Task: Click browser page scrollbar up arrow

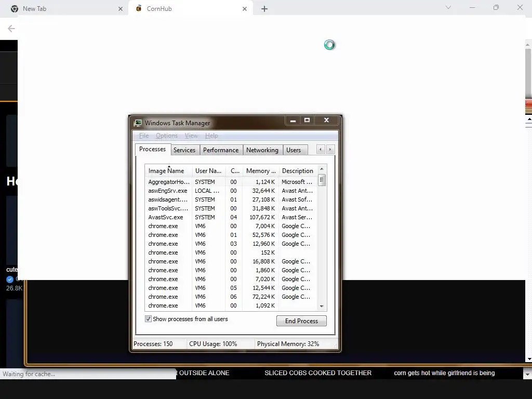Action: (x=528, y=45)
